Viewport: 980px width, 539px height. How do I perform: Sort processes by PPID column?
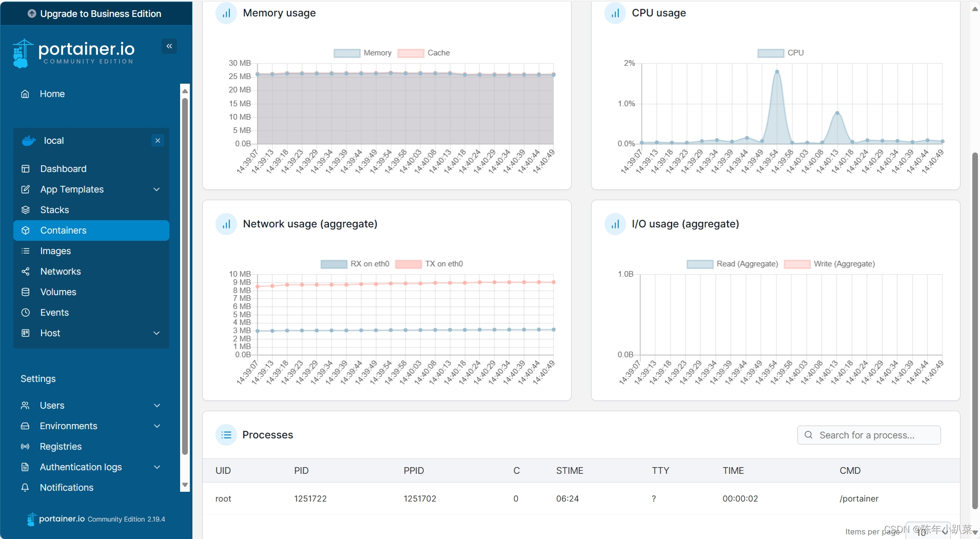click(414, 471)
